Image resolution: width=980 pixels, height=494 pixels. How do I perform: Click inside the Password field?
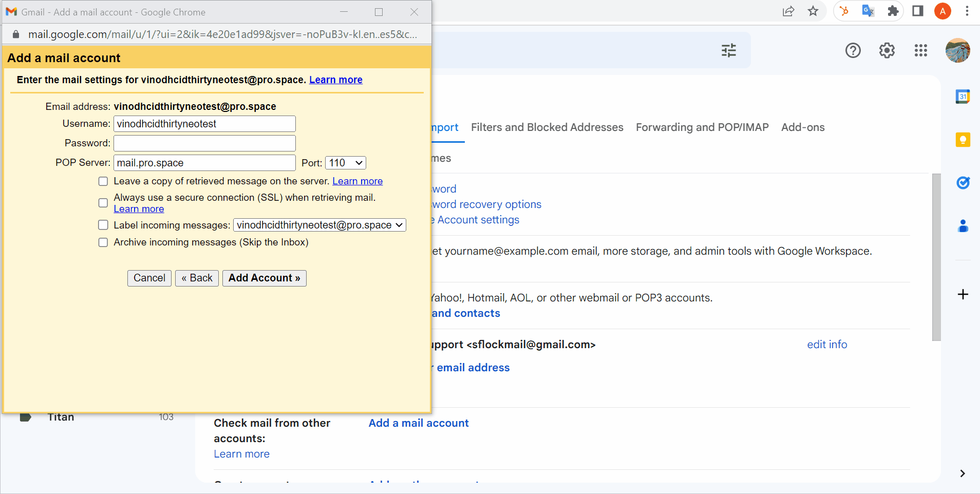tap(204, 143)
